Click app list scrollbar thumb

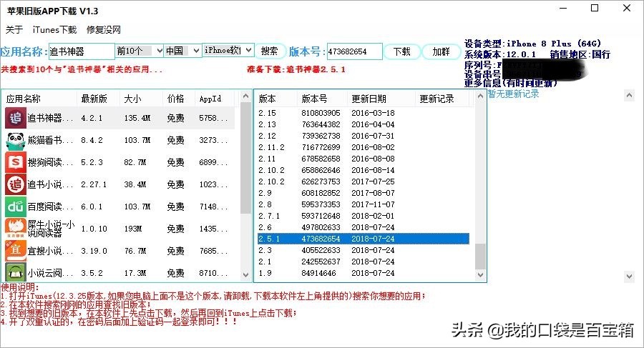245,158
